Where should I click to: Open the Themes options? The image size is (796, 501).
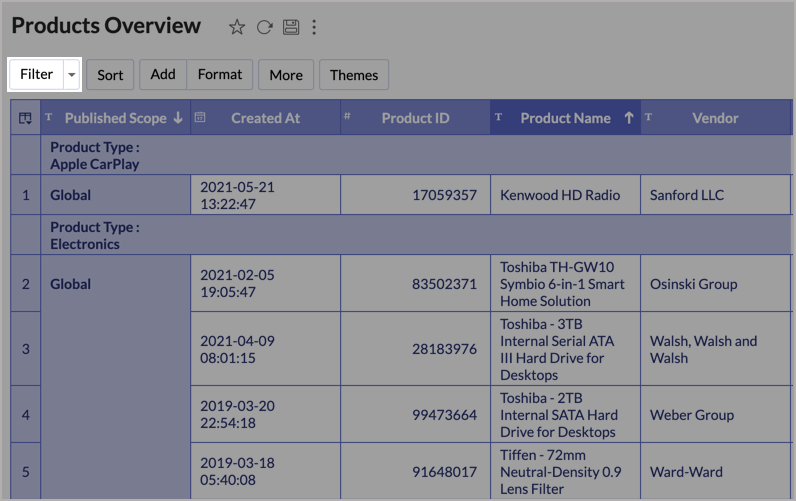(354, 75)
